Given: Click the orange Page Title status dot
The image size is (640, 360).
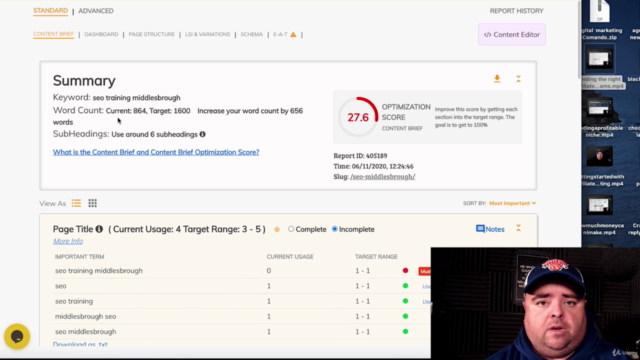Looking at the screenshot, I should pyautogui.click(x=277, y=229).
